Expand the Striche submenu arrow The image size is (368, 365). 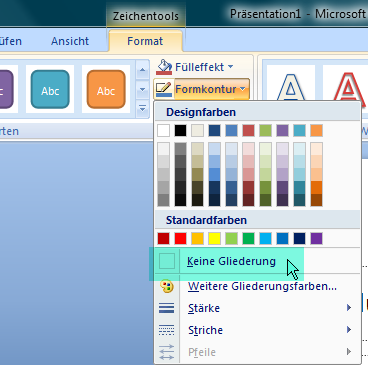pos(349,330)
